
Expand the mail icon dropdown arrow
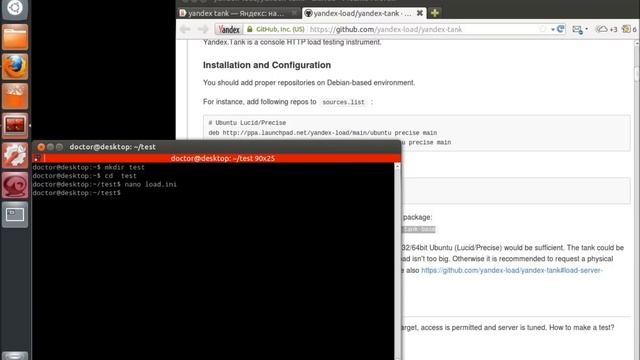(587, 29)
